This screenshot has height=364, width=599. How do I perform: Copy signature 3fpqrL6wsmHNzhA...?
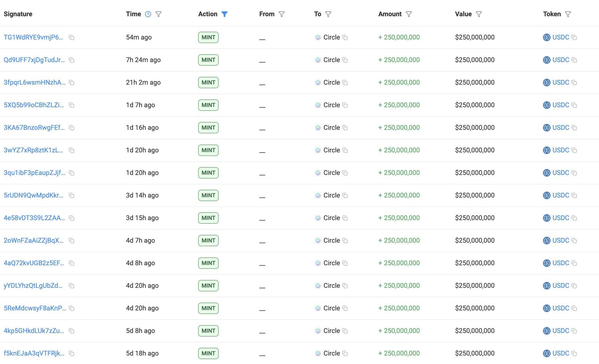click(x=72, y=83)
